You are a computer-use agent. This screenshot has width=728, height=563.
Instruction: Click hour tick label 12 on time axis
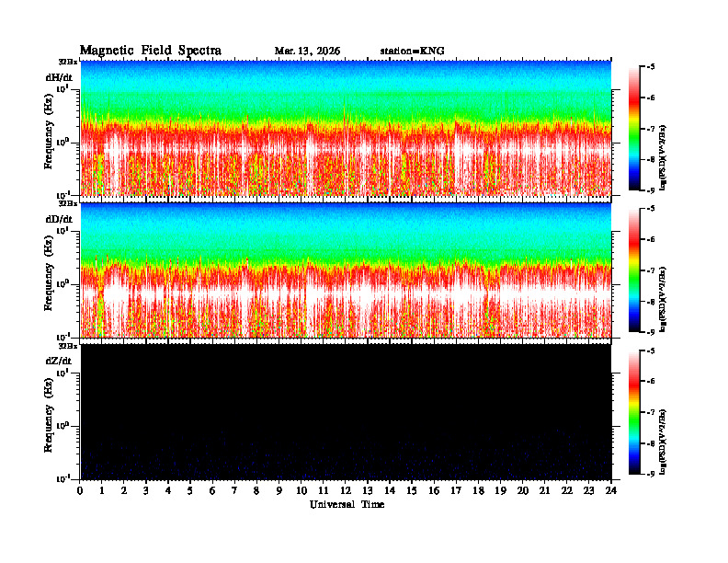[x=346, y=490]
